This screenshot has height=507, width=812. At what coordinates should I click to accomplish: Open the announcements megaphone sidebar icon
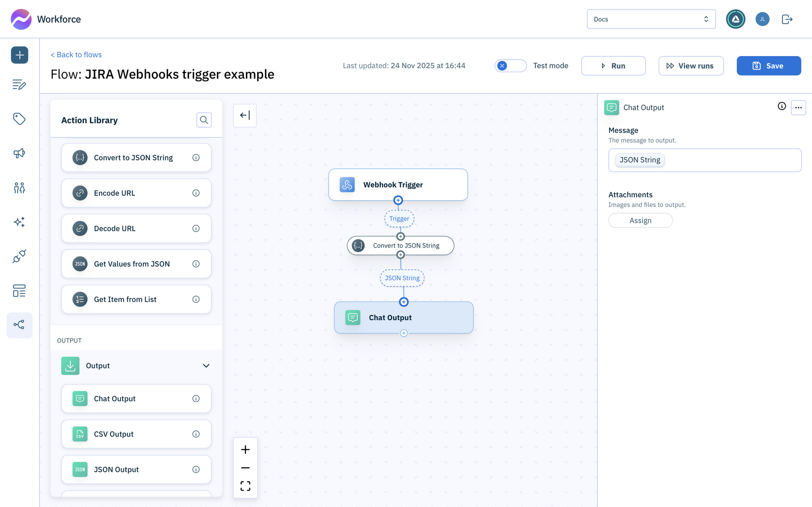(19, 154)
